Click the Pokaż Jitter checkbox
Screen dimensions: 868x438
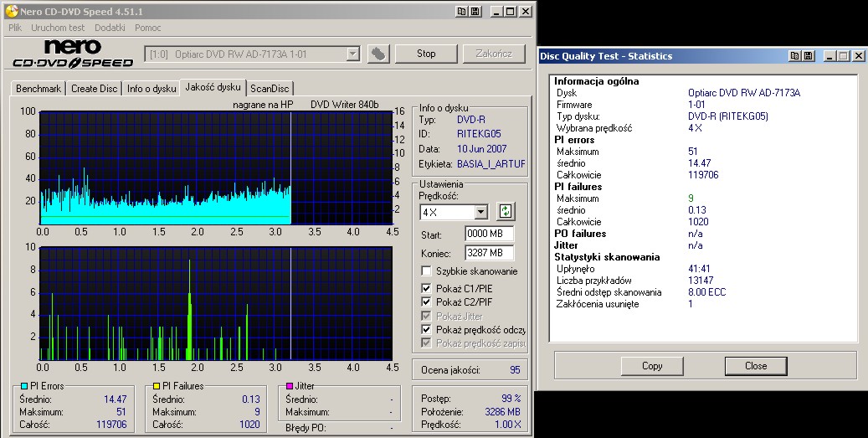426,316
